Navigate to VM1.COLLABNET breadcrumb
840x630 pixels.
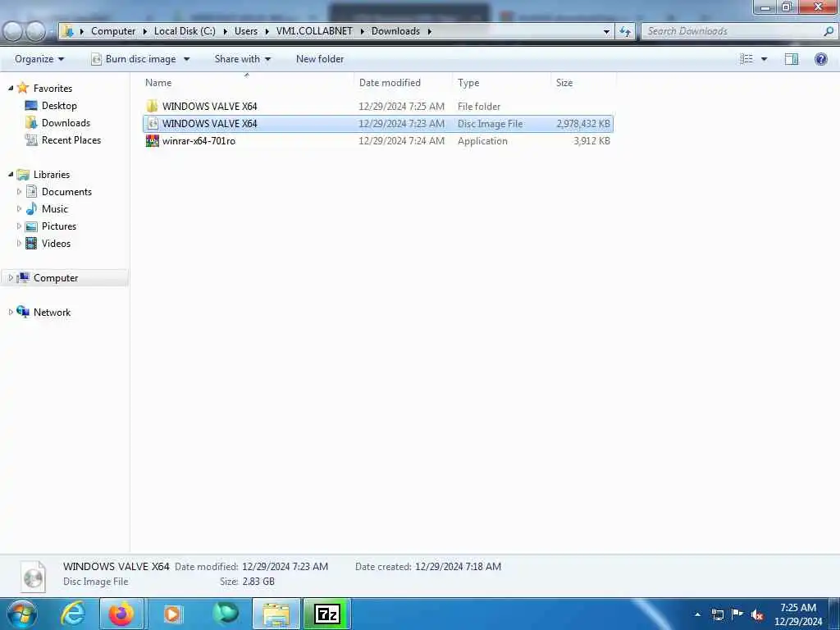tap(314, 31)
